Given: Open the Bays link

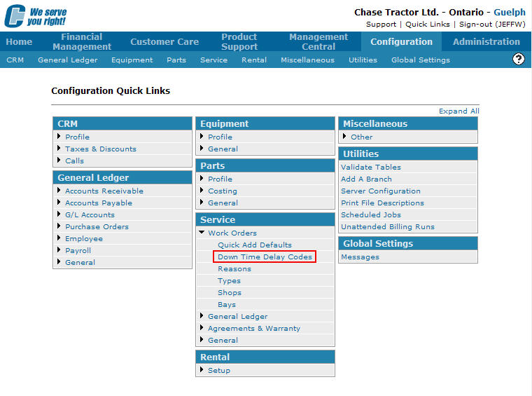Looking at the screenshot, I should [x=227, y=305].
